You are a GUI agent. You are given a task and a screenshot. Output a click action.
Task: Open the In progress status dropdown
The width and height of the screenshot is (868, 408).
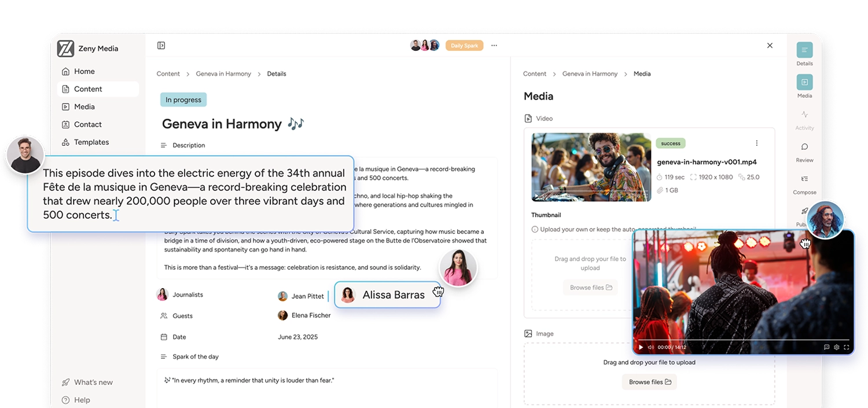[183, 100]
